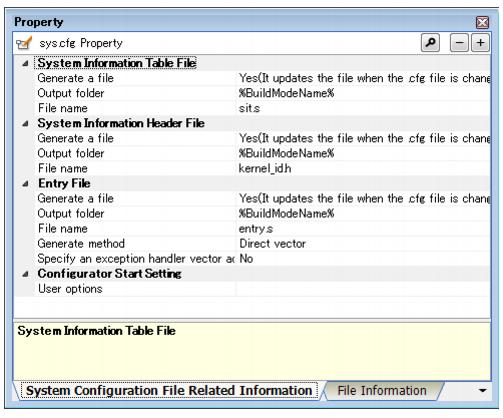Collapse the Entry File category triangle

coord(25,184)
